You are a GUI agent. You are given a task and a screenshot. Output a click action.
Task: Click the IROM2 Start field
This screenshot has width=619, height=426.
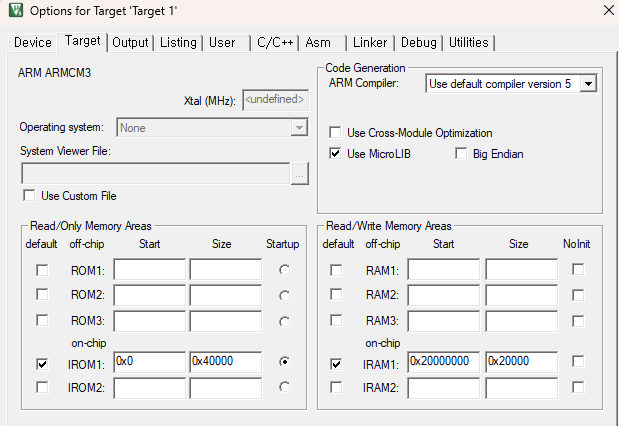[x=149, y=388]
